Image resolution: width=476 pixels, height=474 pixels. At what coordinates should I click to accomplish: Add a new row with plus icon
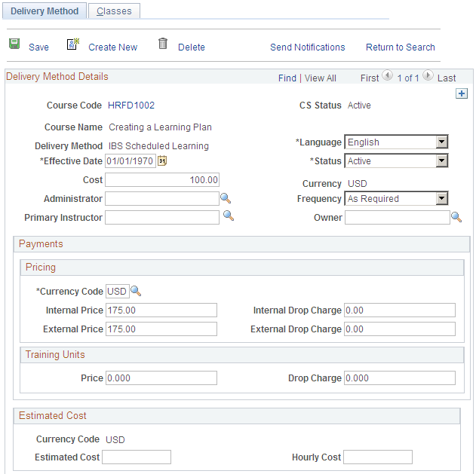point(462,93)
